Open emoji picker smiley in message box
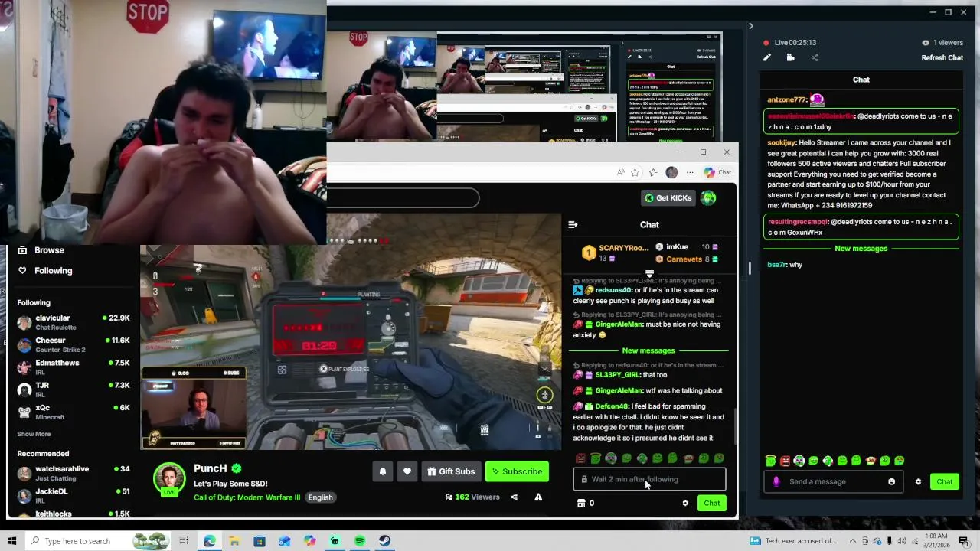The image size is (980, 551). pos(891,481)
